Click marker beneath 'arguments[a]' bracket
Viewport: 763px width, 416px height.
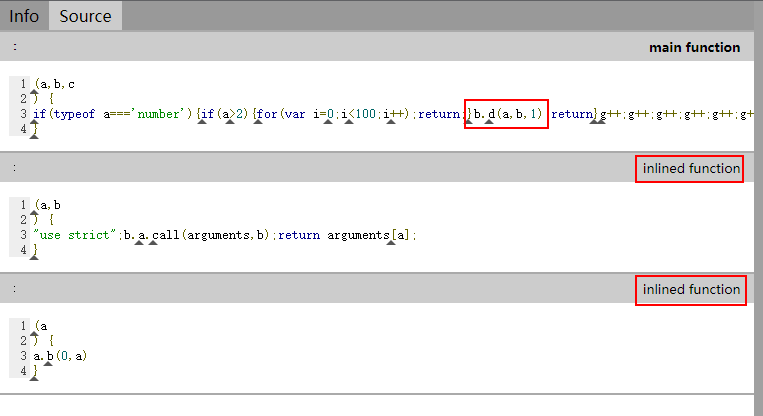coord(391,243)
